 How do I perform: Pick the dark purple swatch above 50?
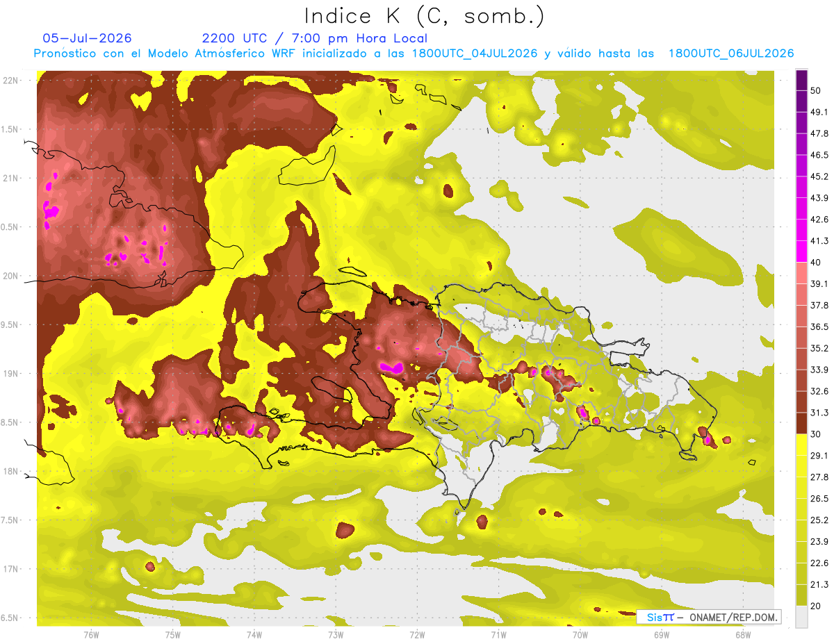click(801, 80)
